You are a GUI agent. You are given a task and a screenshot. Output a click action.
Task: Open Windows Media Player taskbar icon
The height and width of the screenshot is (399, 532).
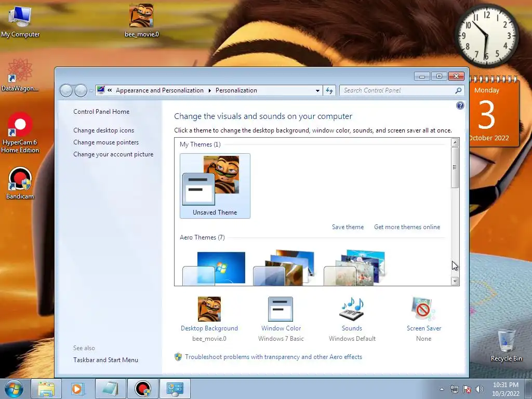pos(78,389)
